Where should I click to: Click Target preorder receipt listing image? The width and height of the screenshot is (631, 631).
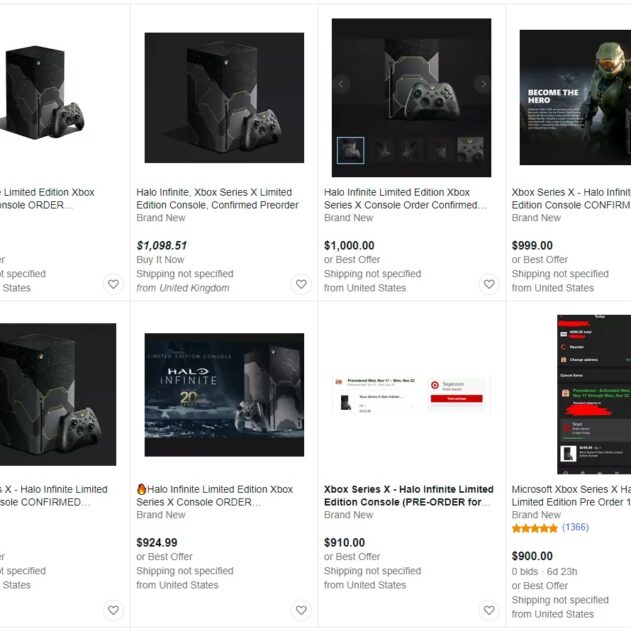point(411,394)
